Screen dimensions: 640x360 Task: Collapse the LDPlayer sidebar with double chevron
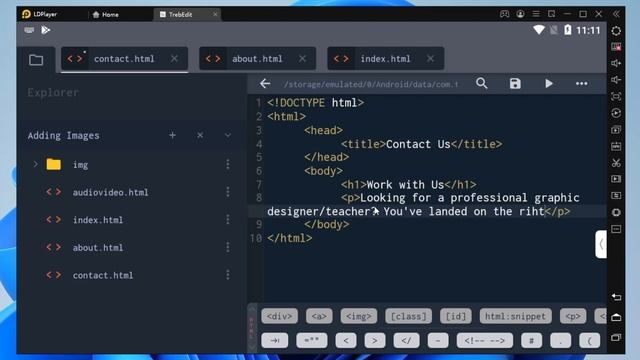click(616, 14)
